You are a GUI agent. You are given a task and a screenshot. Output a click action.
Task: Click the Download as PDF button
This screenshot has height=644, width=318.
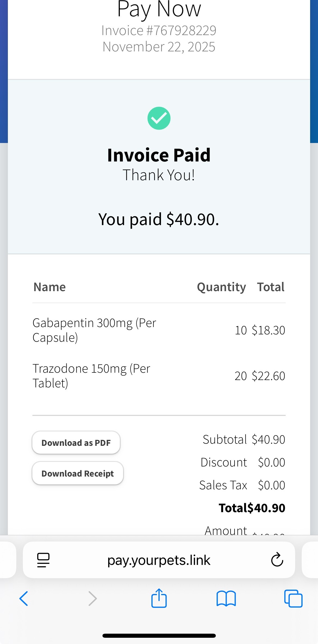click(76, 443)
